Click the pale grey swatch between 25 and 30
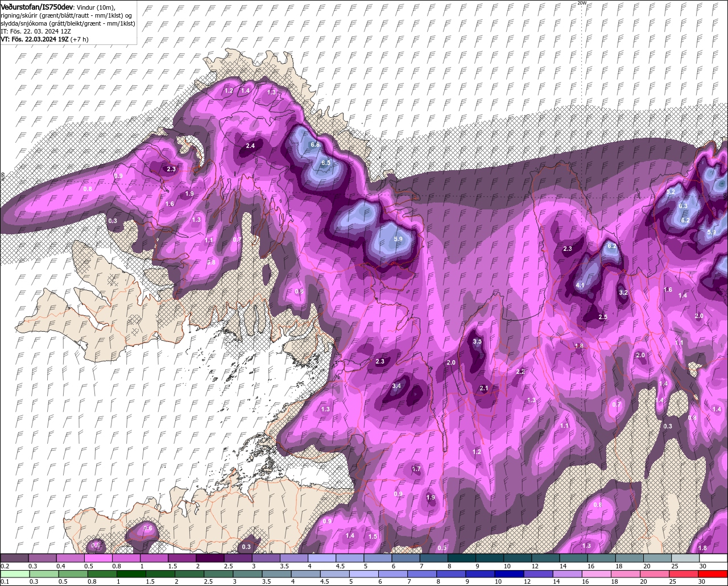This screenshot has width=728, height=586. tap(685, 558)
